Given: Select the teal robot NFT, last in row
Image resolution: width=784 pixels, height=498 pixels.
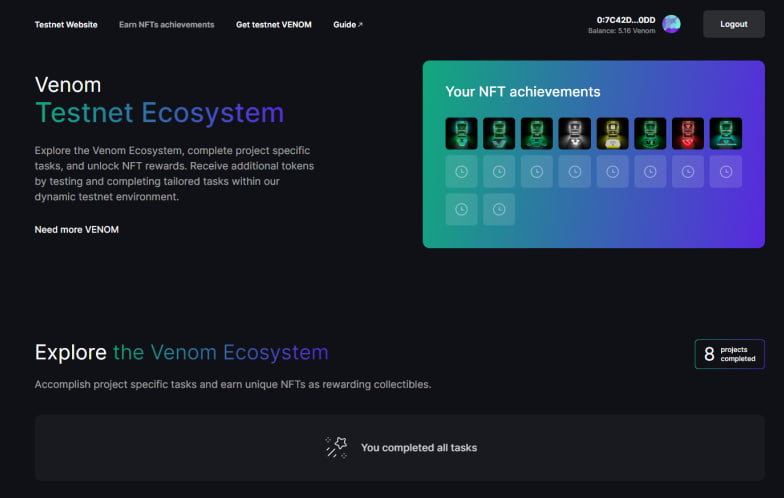Looking at the screenshot, I should (726, 134).
